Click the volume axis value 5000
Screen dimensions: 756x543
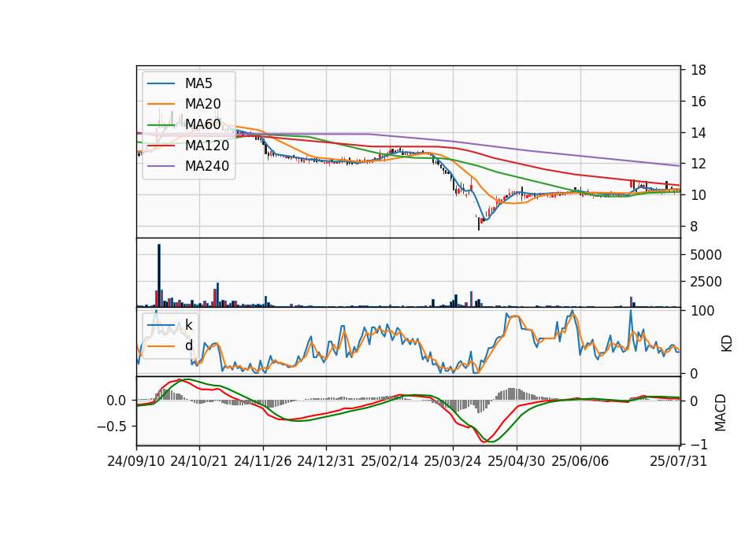pos(706,255)
